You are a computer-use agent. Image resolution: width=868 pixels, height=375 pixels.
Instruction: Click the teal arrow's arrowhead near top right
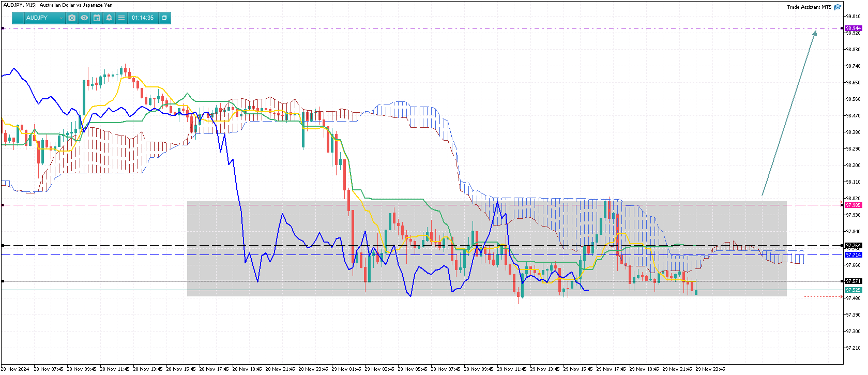[x=815, y=33]
